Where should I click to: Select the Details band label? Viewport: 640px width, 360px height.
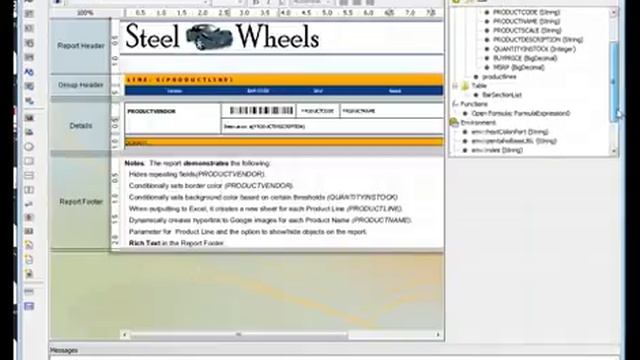(x=80, y=126)
